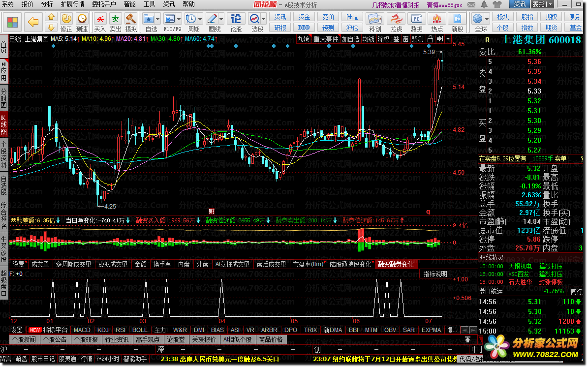The image size is (588, 367).
Task: Click the indicator tabs scroll arrows
Action: [x=469, y=330]
